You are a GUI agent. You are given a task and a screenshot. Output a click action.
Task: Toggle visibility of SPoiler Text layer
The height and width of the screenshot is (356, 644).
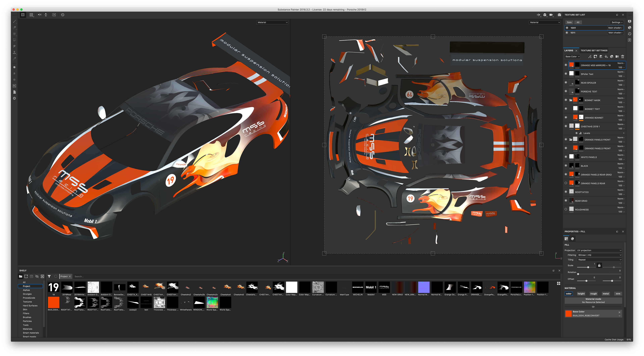pos(566,74)
